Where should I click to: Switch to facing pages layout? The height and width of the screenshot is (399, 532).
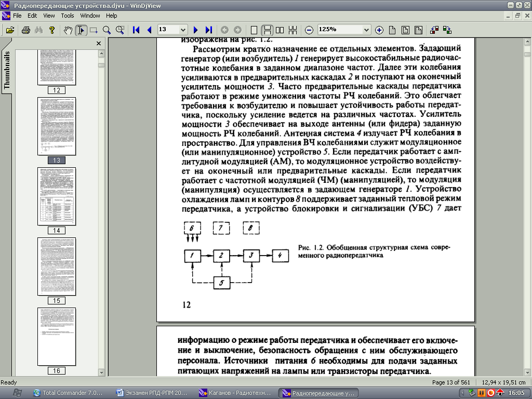point(280,30)
